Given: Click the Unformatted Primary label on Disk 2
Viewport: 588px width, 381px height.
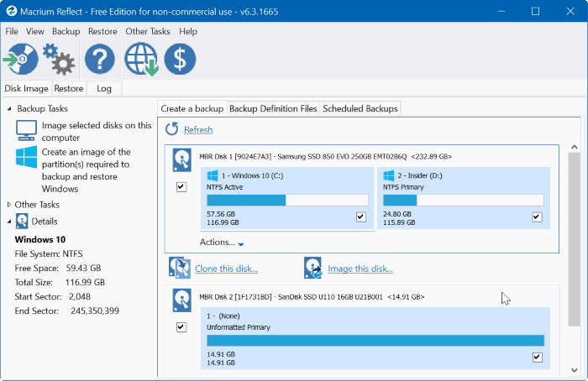Looking at the screenshot, I should click(x=239, y=327).
